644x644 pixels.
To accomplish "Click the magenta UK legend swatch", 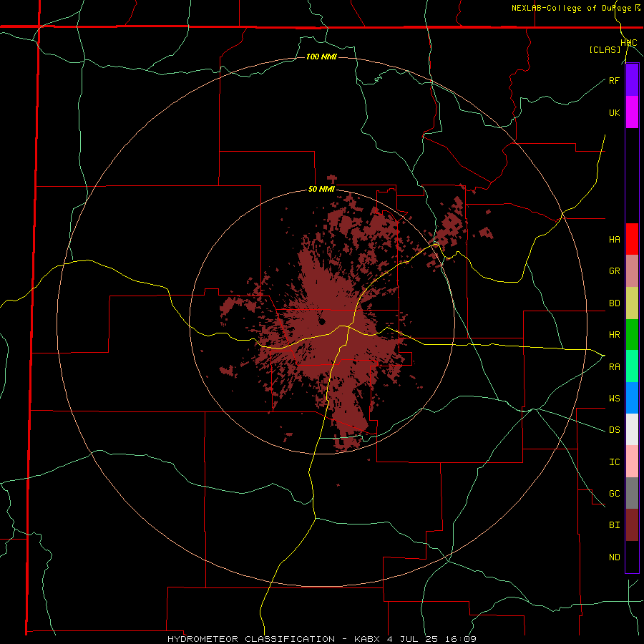I will (632, 112).
